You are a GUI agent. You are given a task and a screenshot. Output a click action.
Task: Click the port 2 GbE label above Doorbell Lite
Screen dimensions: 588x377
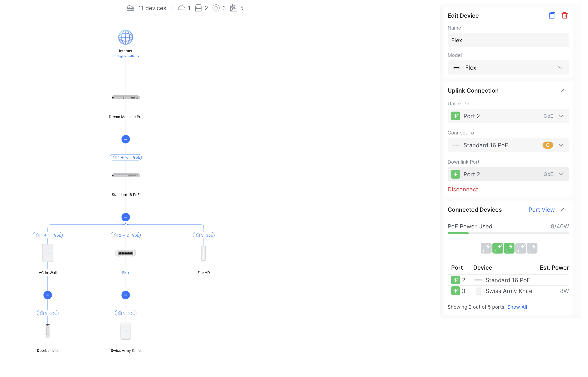tap(47, 313)
